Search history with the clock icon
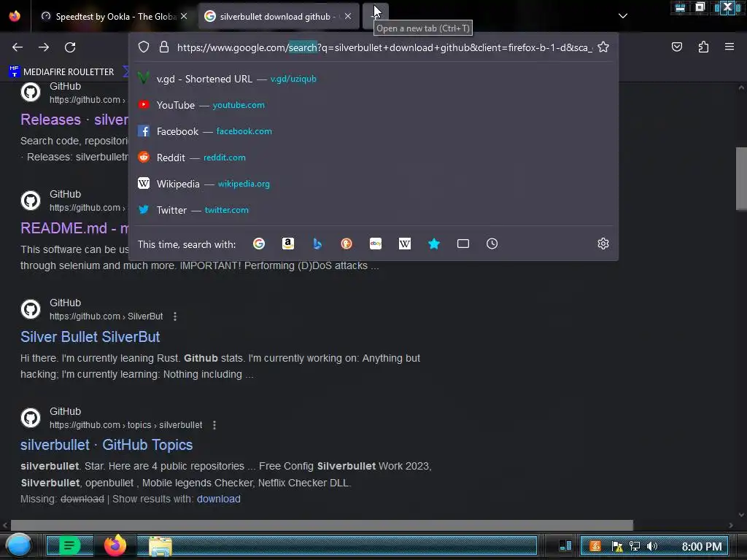This screenshot has width=747, height=560. click(x=492, y=244)
